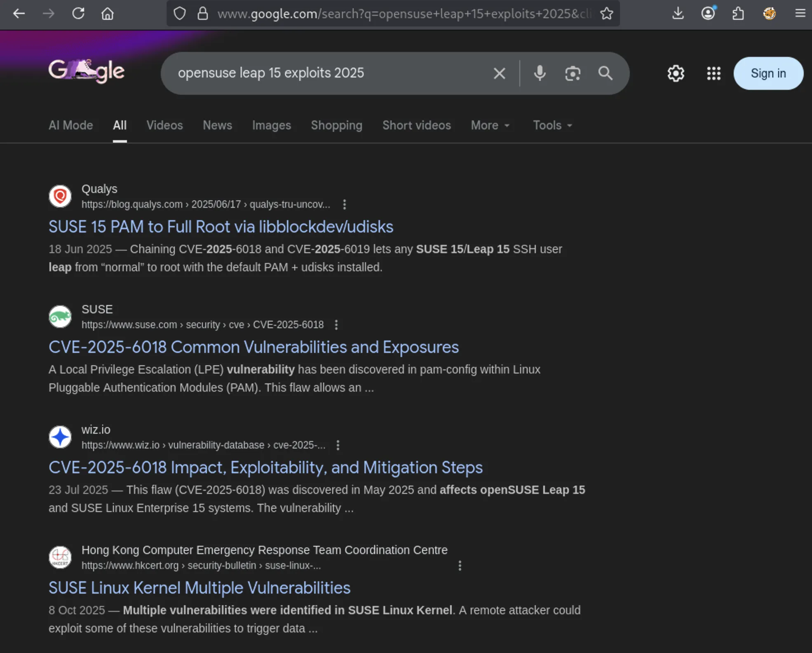Viewport: 812px width, 653px height.
Task: Click the www.suse.com URL breadcrumb
Action: coord(202,325)
